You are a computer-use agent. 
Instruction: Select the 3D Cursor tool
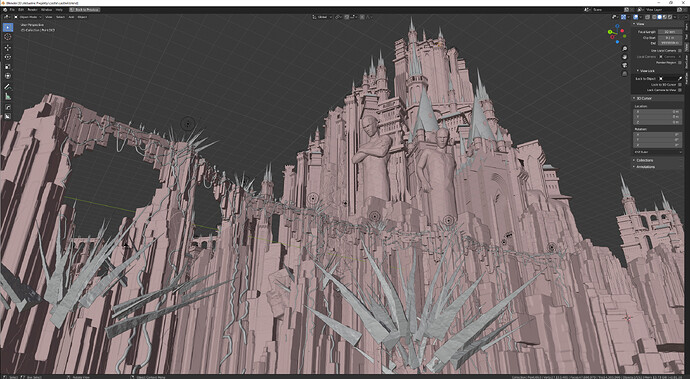coord(7,37)
